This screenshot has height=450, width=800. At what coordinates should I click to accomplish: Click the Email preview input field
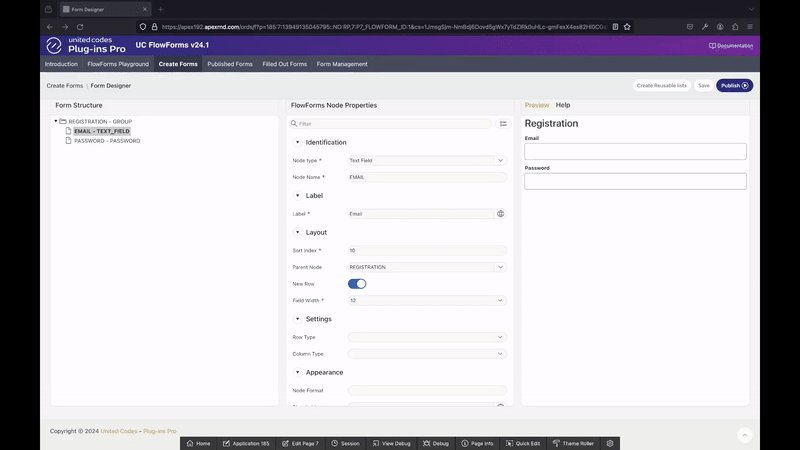[x=635, y=152]
